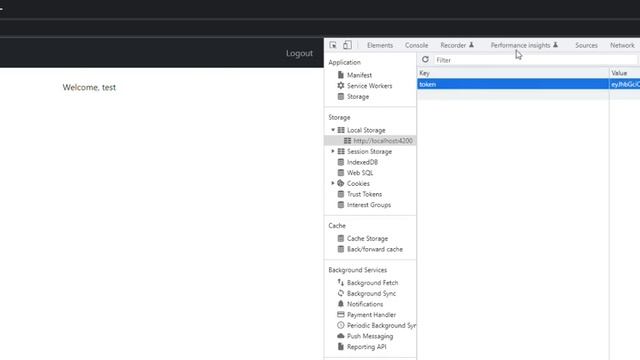Click the Service Workers gear icon
The width and height of the screenshot is (640, 360).
341,86
